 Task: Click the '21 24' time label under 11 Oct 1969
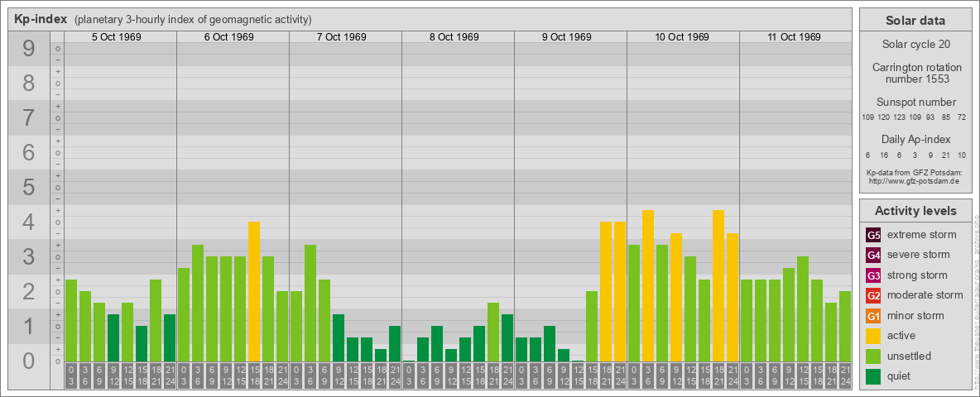(844, 375)
